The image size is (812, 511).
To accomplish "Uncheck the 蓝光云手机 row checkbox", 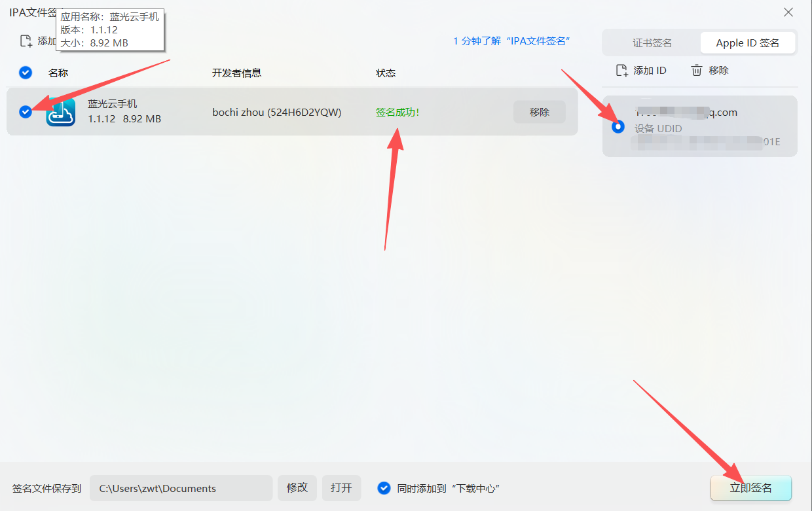I will click(x=26, y=112).
